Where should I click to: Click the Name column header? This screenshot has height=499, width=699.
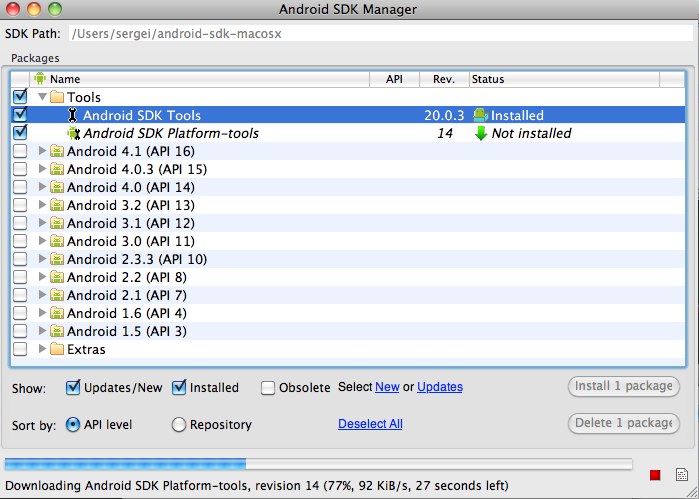(199, 79)
